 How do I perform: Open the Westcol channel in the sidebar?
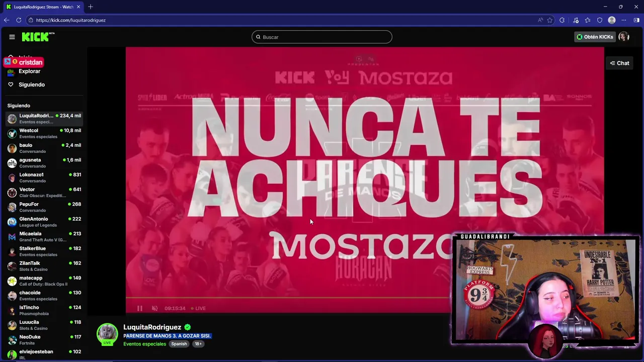pyautogui.click(x=44, y=133)
